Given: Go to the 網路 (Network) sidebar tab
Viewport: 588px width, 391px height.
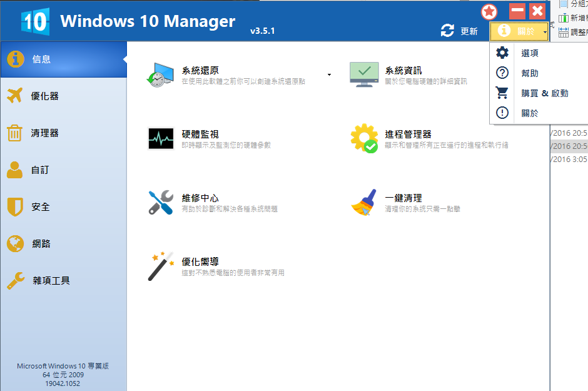Looking at the screenshot, I should tap(41, 244).
